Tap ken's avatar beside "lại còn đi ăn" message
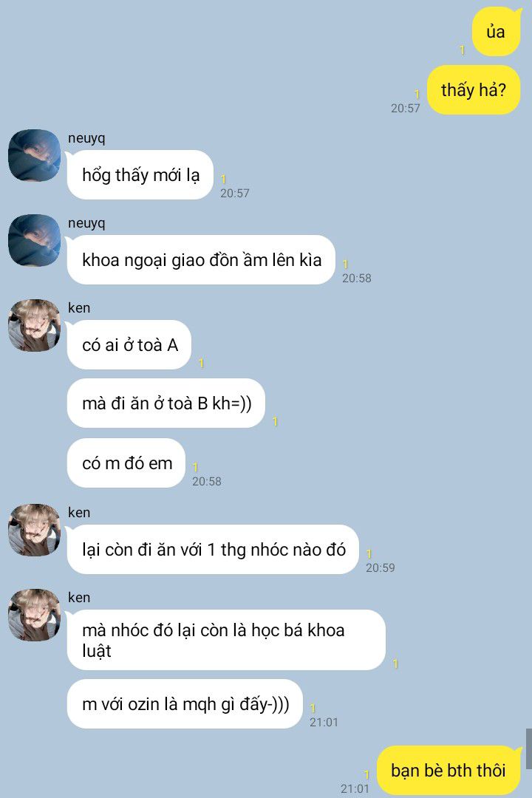This screenshot has width=532, height=798. 34,530
